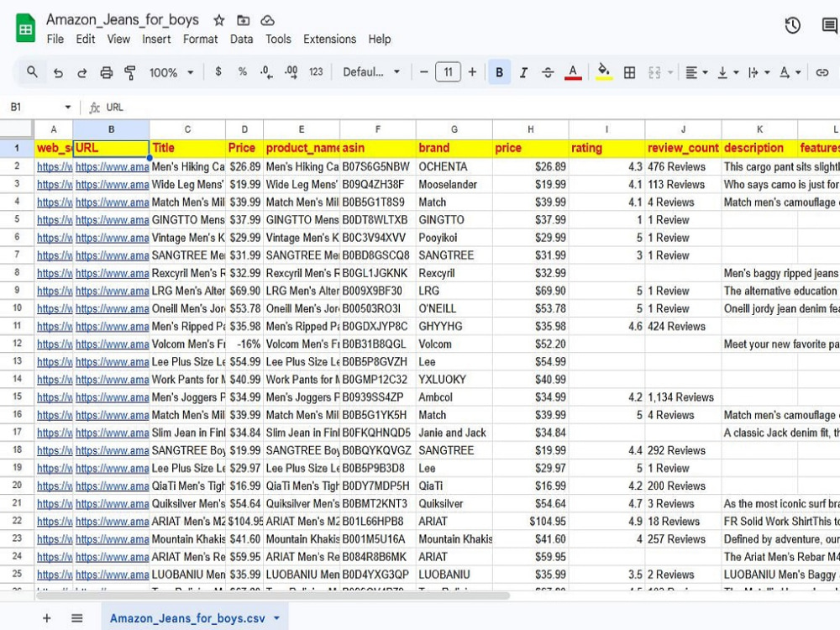840x630 pixels.
Task: Select cell with brand OCHENTA
Action: click(x=454, y=166)
